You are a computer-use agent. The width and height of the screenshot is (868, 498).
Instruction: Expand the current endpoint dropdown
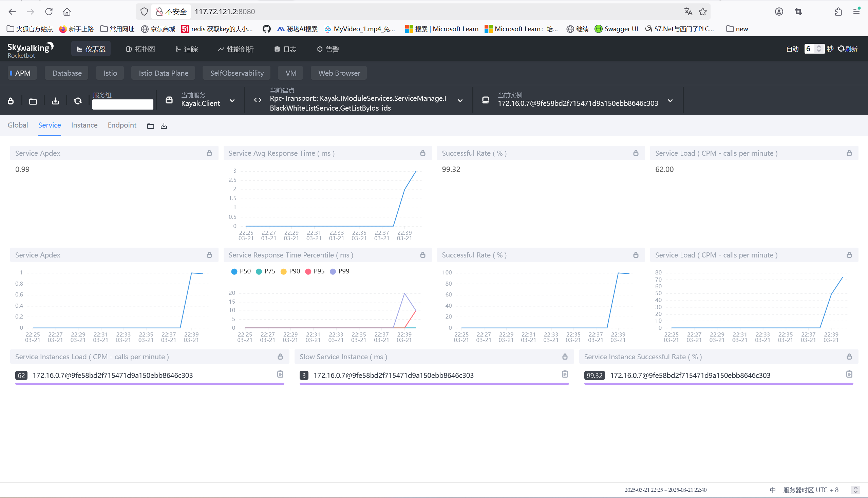pyautogui.click(x=460, y=101)
